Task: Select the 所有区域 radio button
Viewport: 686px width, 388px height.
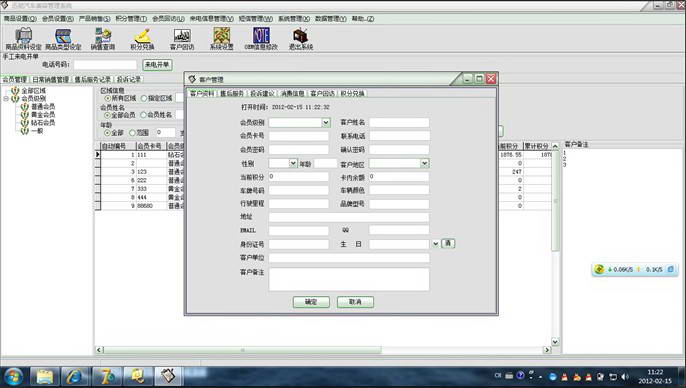Action: point(108,98)
